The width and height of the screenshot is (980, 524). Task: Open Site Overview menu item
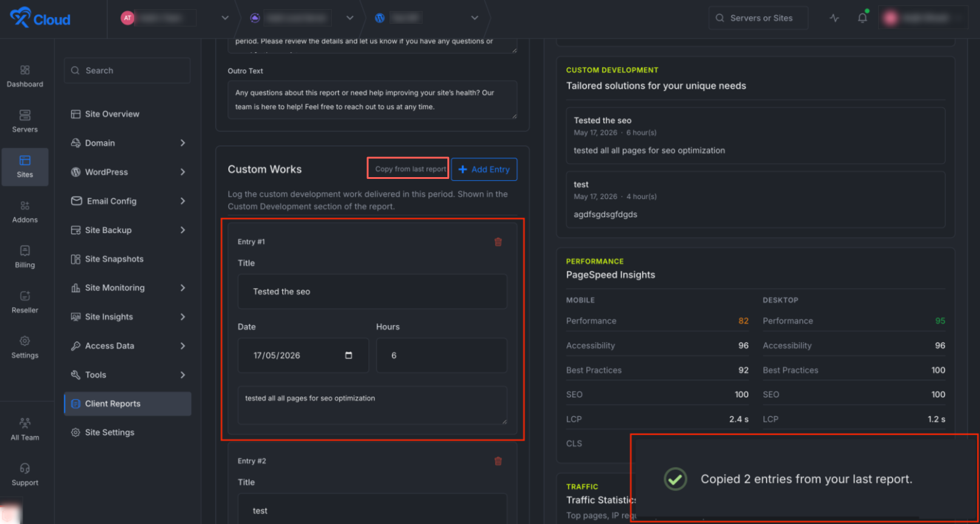pos(127,114)
